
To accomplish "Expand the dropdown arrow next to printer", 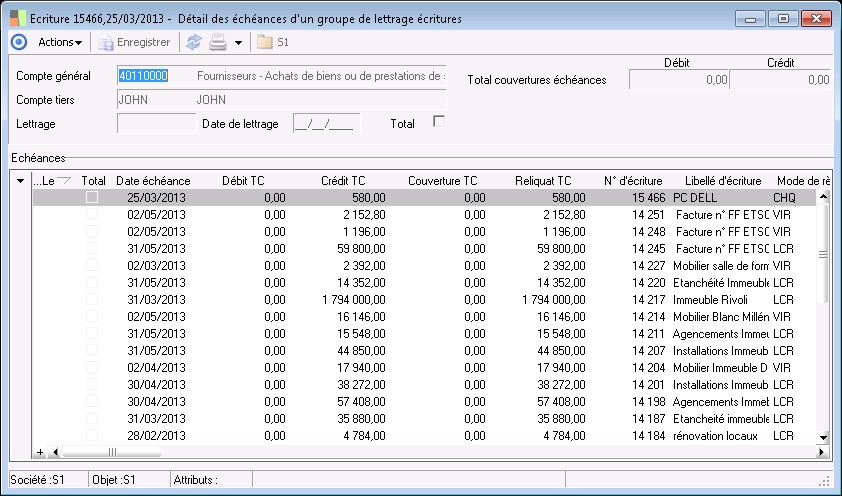I will tap(238, 42).
